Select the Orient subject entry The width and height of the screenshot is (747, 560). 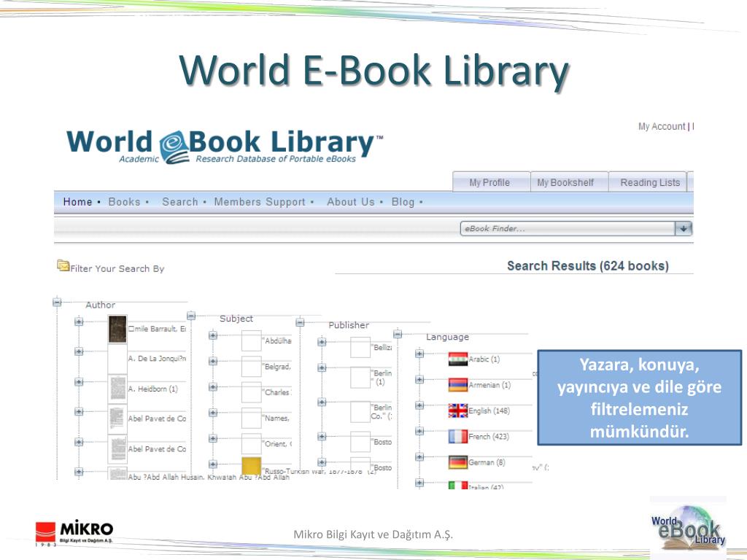[278, 444]
